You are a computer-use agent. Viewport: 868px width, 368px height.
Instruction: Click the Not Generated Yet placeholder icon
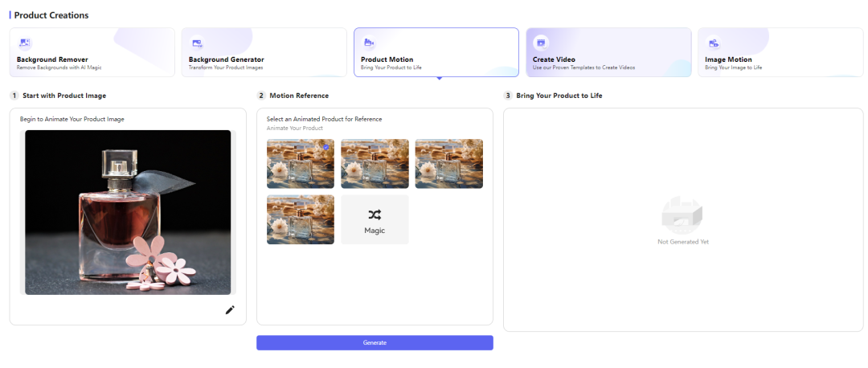pyautogui.click(x=682, y=215)
